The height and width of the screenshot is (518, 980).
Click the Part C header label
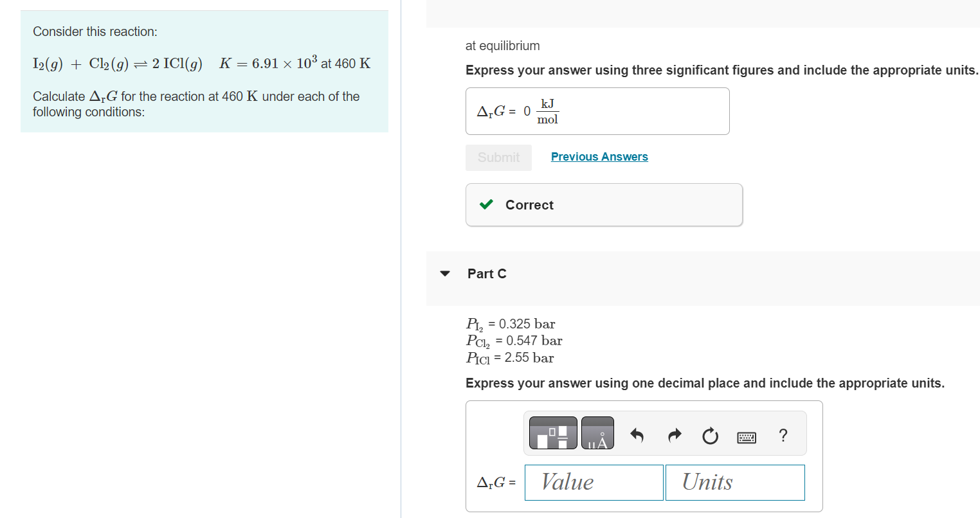coord(487,273)
